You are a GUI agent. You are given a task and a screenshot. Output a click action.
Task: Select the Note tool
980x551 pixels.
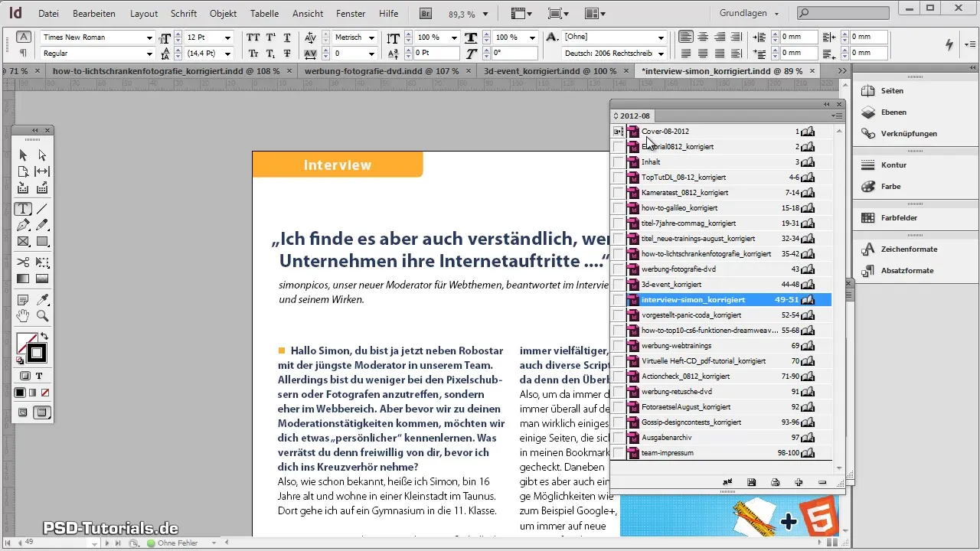(x=23, y=299)
